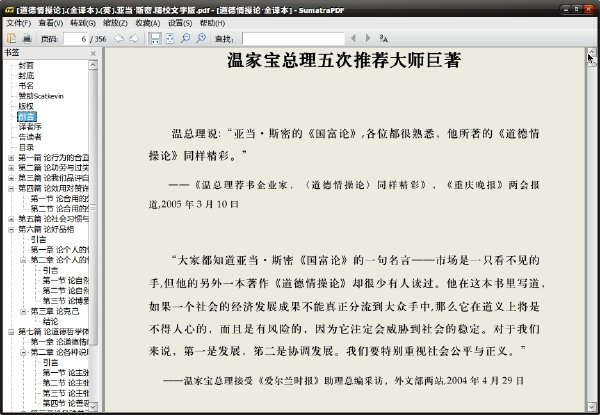
Task: Expand the 第三篇 bookmark node
Action: pyautogui.click(x=11, y=178)
